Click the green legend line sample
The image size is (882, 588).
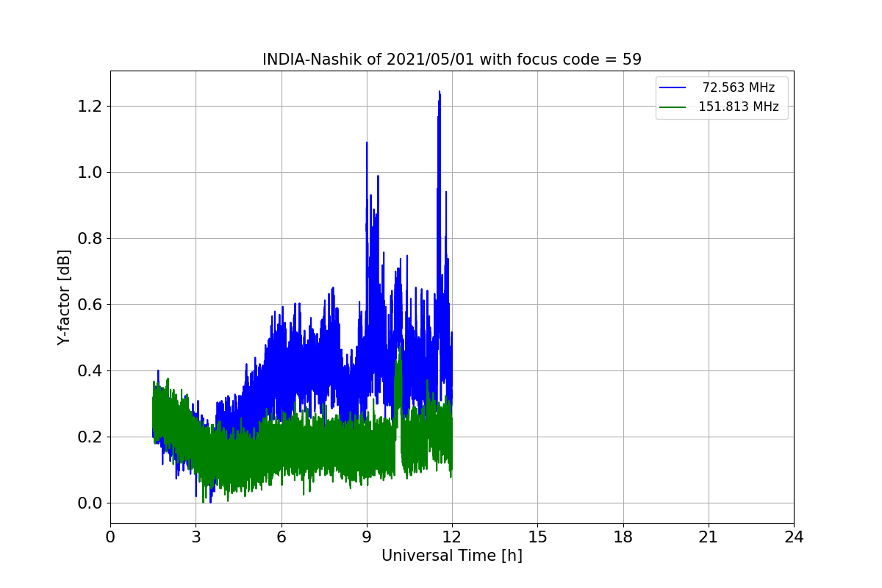pos(673,107)
